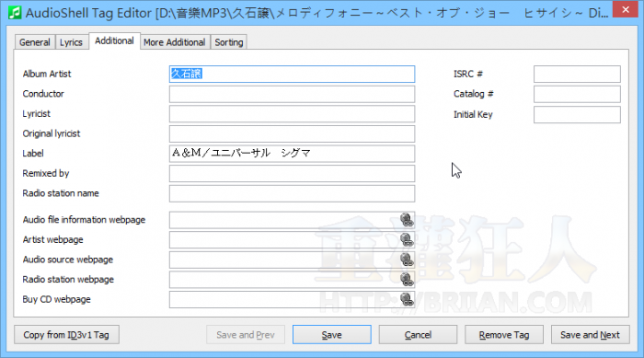
Task: Focus the Initial Key input field
Action: point(577,115)
